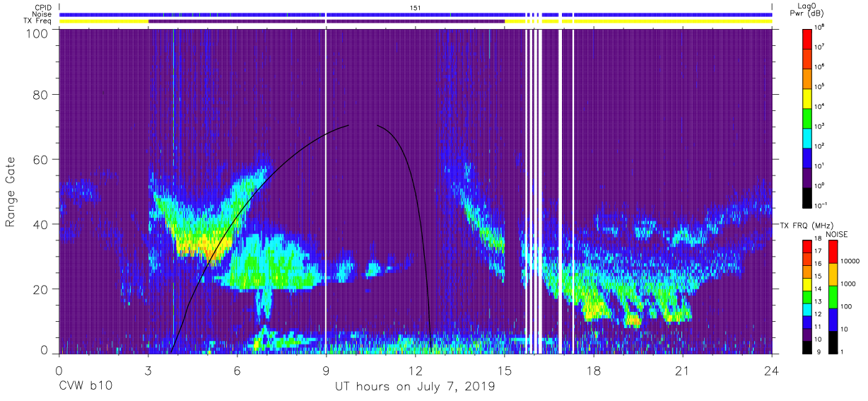Click the Range Gate tick label '80'
The image size is (868, 401).
pyautogui.click(x=40, y=94)
